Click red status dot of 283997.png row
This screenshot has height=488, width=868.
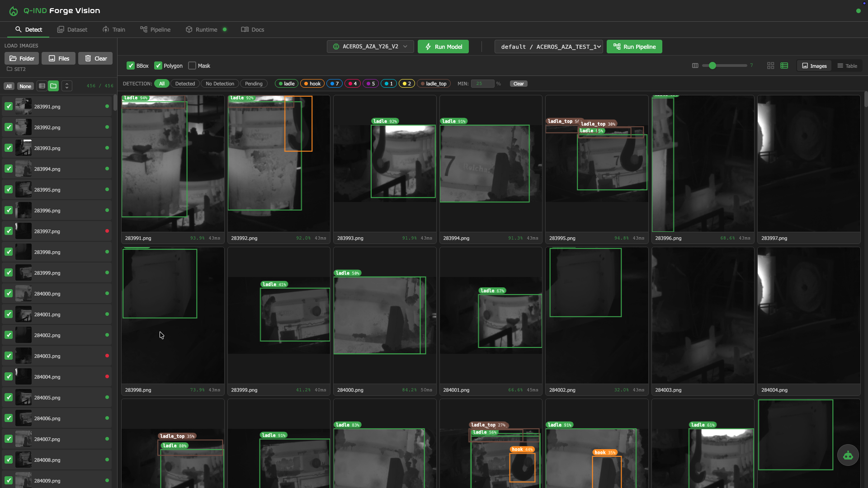click(107, 231)
